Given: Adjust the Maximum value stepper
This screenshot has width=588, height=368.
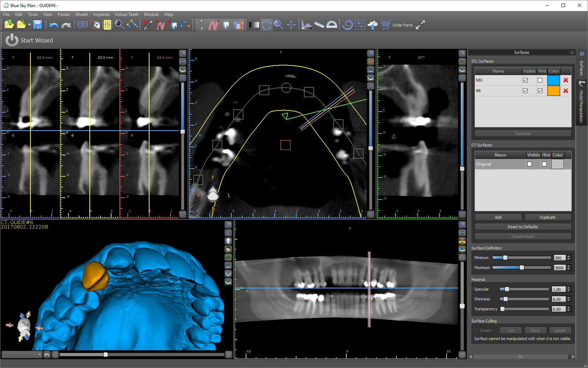Looking at the screenshot, I should coord(569,268).
